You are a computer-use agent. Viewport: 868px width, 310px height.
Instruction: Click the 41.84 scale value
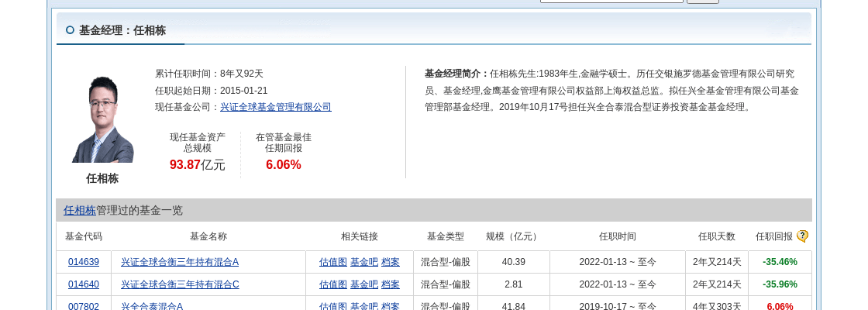tap(513, 306)
